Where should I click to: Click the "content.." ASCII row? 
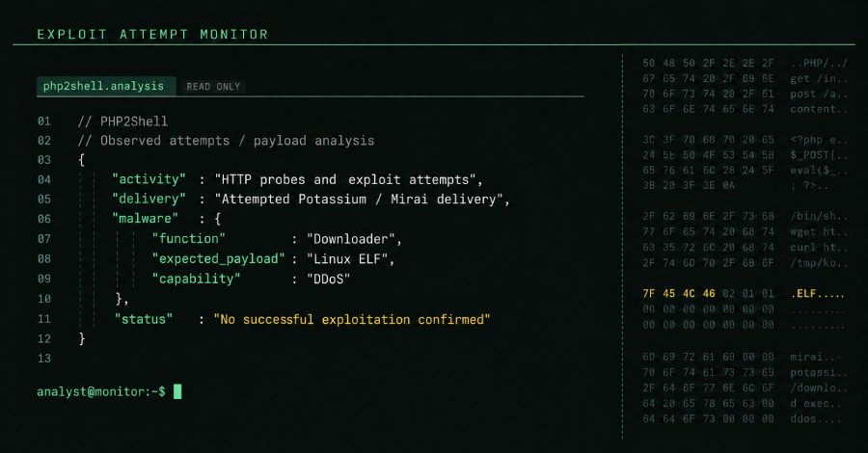(x=819, y=109)
